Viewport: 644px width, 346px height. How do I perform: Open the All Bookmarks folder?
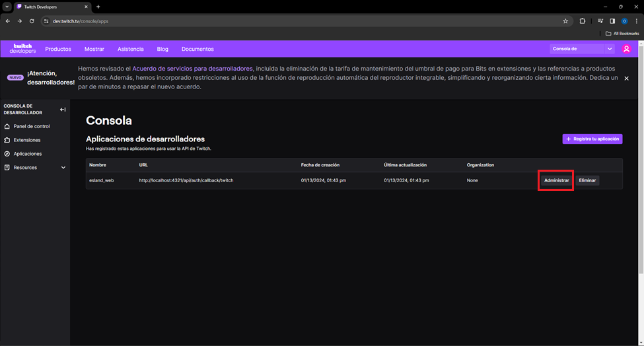[x=622, y=34]
